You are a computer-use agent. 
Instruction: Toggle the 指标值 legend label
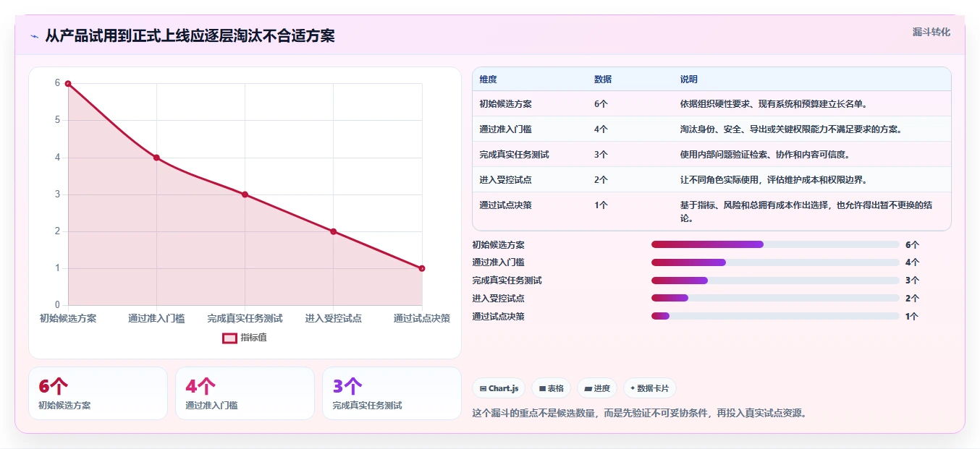253,338
